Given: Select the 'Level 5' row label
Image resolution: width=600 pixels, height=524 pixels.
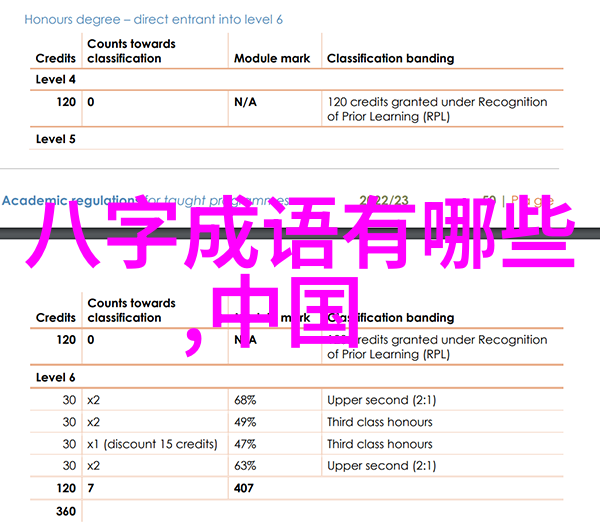Looking at the screenshot, I should point(55,139).
